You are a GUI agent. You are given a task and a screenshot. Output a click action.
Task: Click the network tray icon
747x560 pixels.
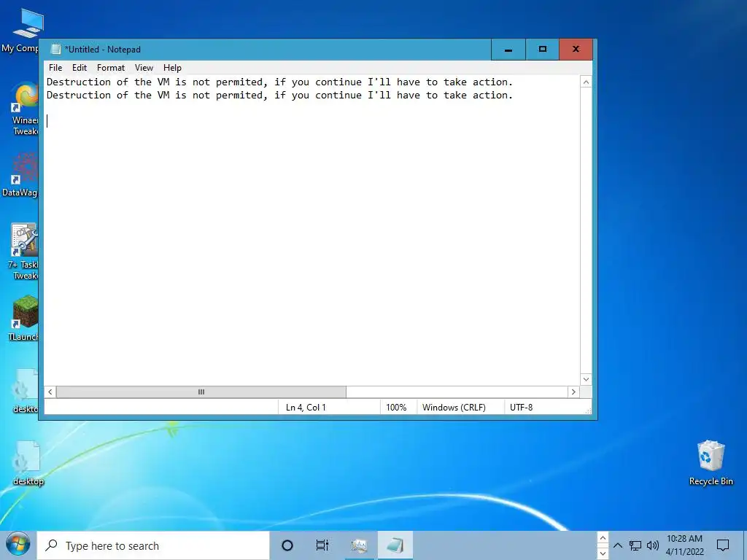pos(635,545)
